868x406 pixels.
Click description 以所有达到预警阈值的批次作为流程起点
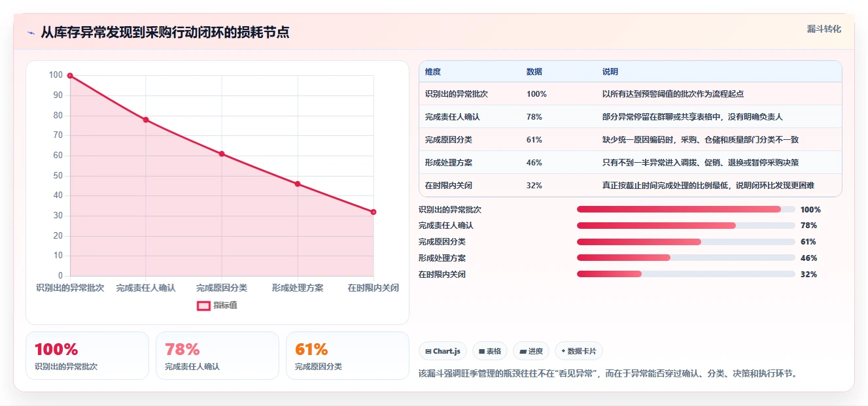pos(672,94)
